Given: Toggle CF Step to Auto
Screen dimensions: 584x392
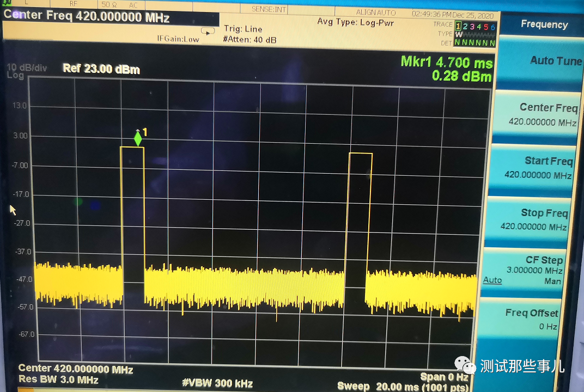Looking at the screenshot, I should [492, 280].
